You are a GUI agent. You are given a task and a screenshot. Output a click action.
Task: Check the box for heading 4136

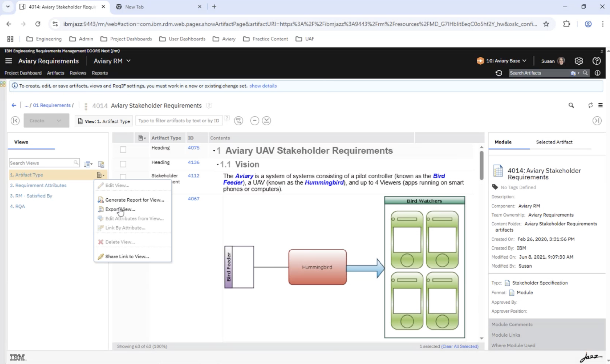pos(123,164)
